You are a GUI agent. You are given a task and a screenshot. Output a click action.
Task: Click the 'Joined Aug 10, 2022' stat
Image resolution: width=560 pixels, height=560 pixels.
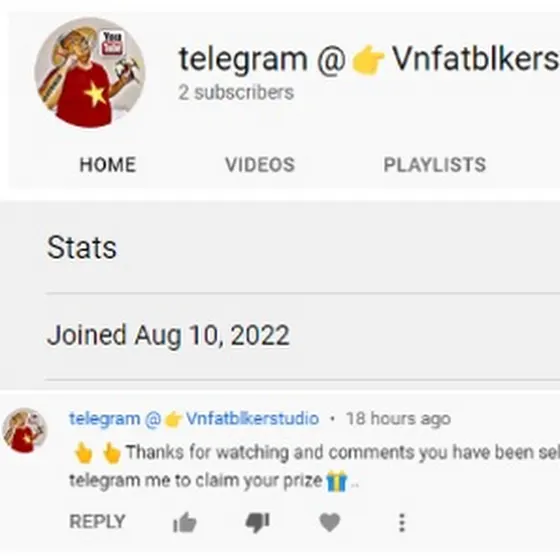(168, 335)
